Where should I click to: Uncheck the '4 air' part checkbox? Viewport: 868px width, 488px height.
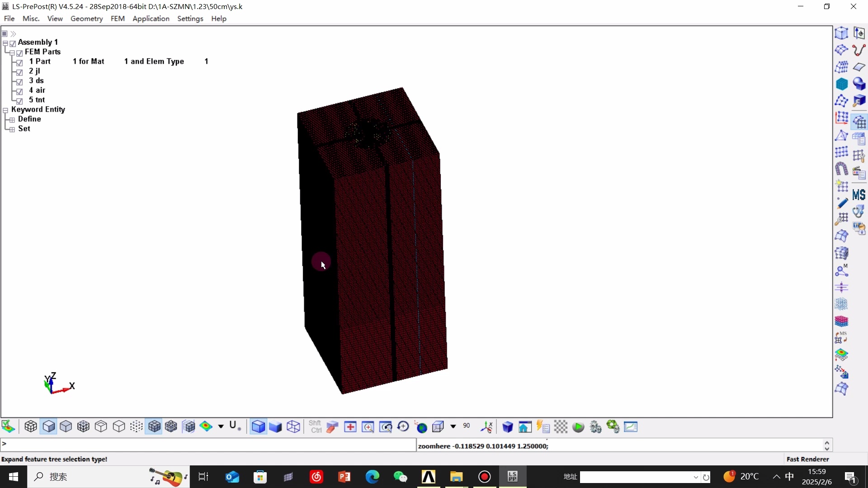tap(19, 91)
